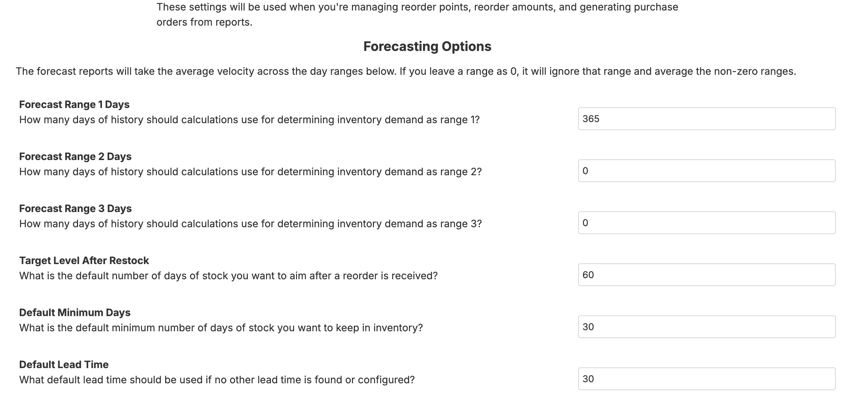Viewport: 868px width, 401px height.
Task: Click the Default Minimum Days label
Action: [75, 312]
